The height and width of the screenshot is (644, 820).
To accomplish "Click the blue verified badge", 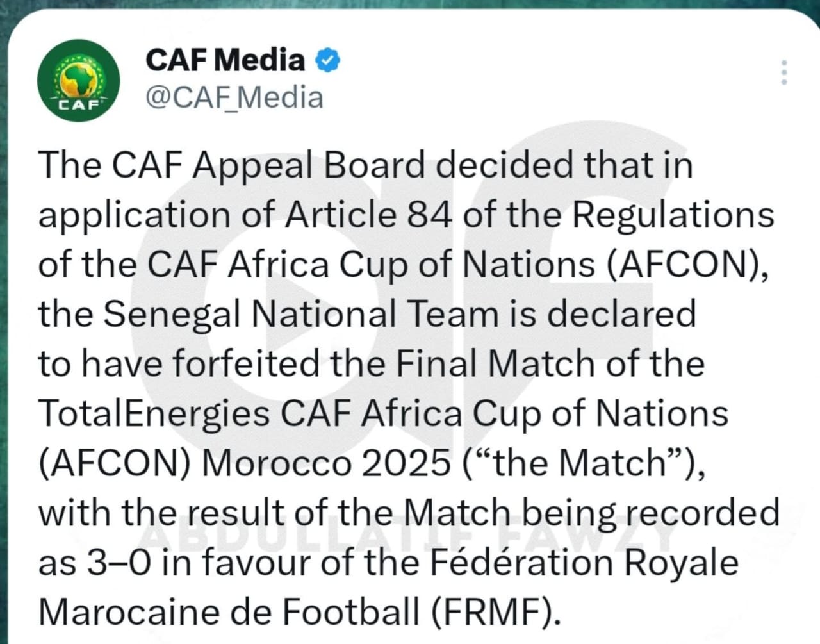I will click(x=327, y=61).
